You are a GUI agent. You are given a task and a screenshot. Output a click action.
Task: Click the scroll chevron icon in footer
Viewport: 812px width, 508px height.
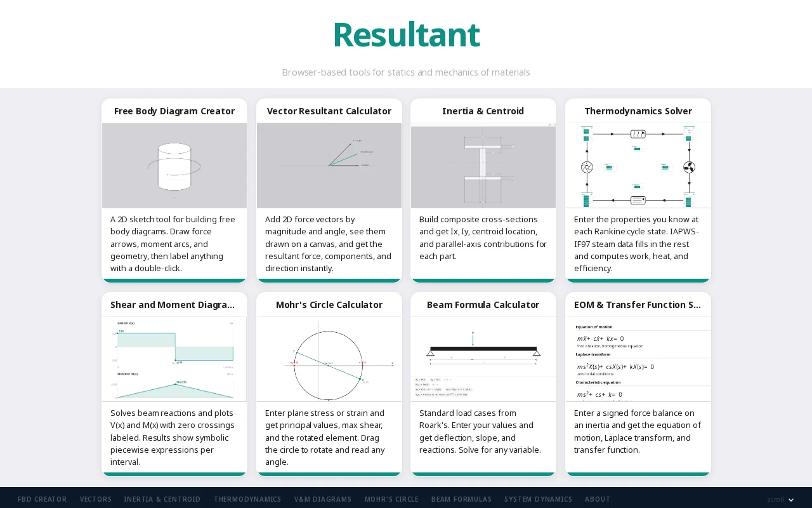point(791,500)
